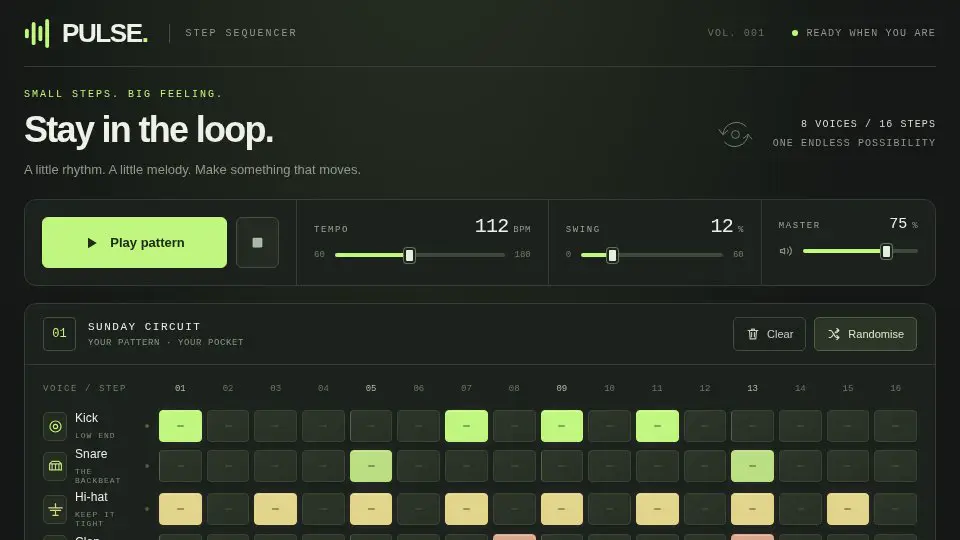This screenshot has height=540, width=960.
Task: Toggle Snare step 05 off
Action: [x=371, y=466]
